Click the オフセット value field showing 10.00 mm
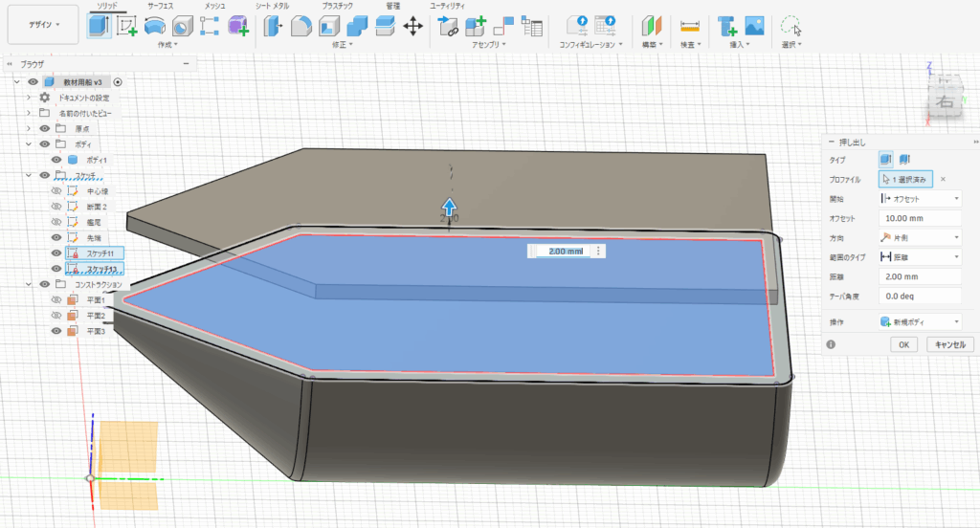The image size is (980, 528). coord(919,218)
